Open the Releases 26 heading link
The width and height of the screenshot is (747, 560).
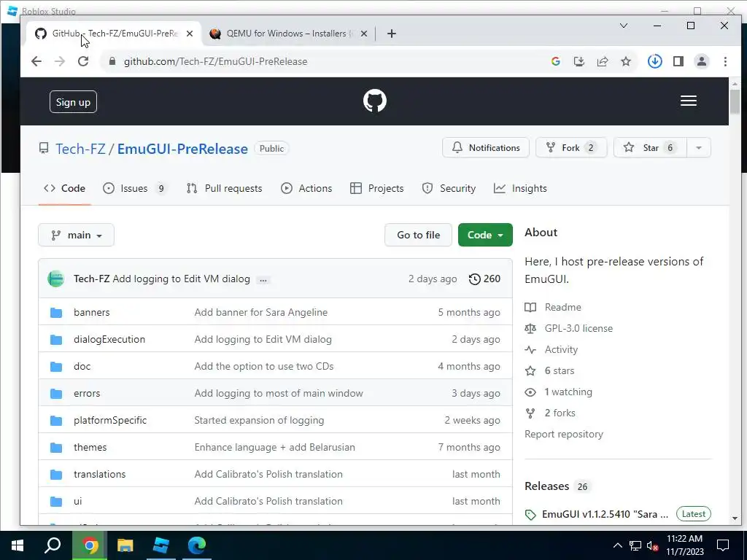coord(557,486)
